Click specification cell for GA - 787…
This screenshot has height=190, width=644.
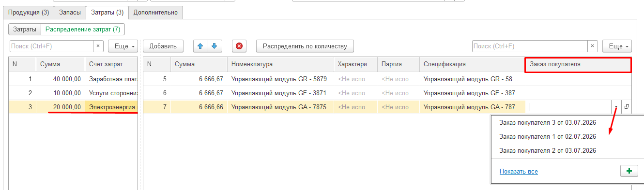[x=472, y=107]
